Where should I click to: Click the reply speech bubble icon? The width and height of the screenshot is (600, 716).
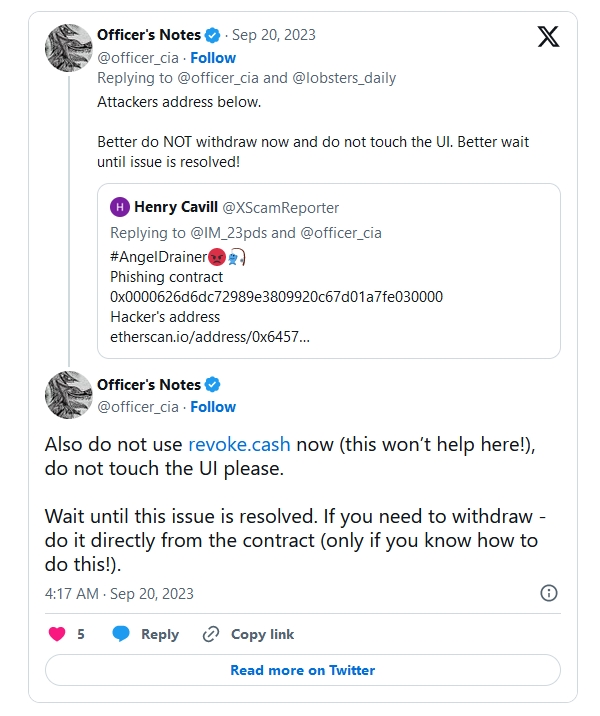click(x=121, y=634)
